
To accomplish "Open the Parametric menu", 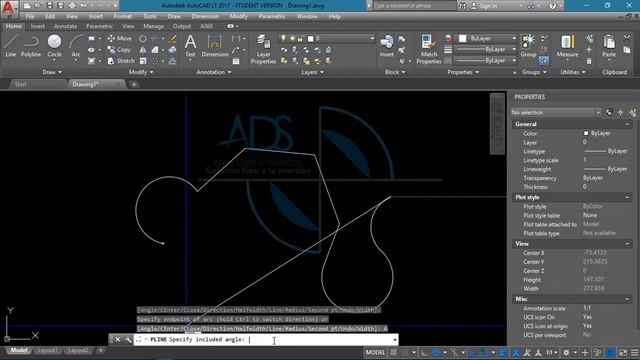I will tap(272, 16).
